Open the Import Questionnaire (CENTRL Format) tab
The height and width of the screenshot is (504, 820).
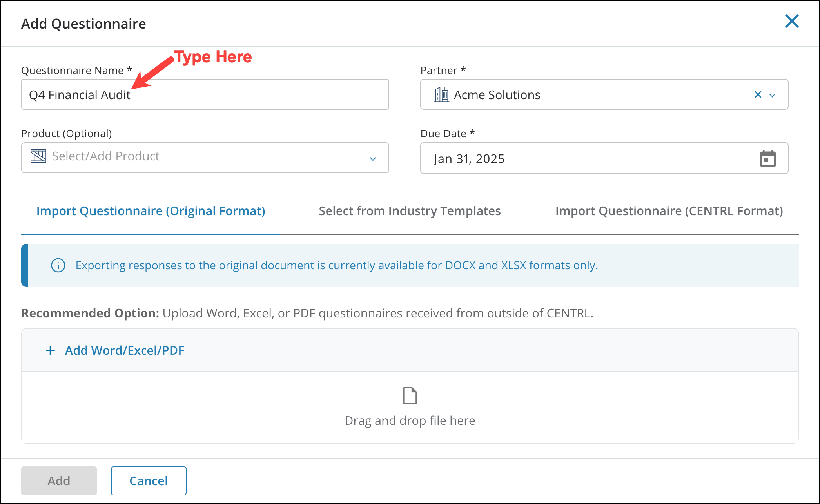669,211
